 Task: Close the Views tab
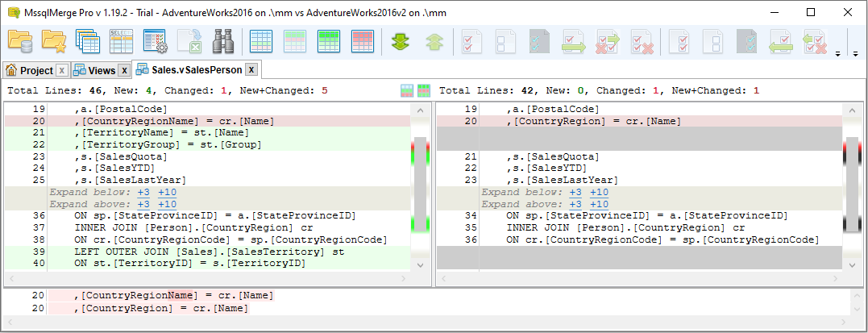click(125, 70)
